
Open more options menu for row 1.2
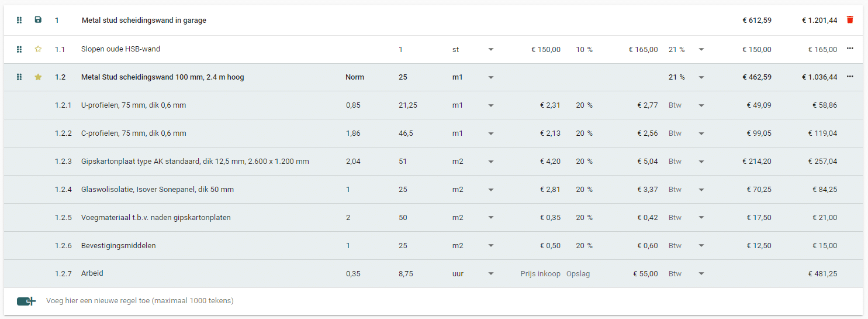850,77
